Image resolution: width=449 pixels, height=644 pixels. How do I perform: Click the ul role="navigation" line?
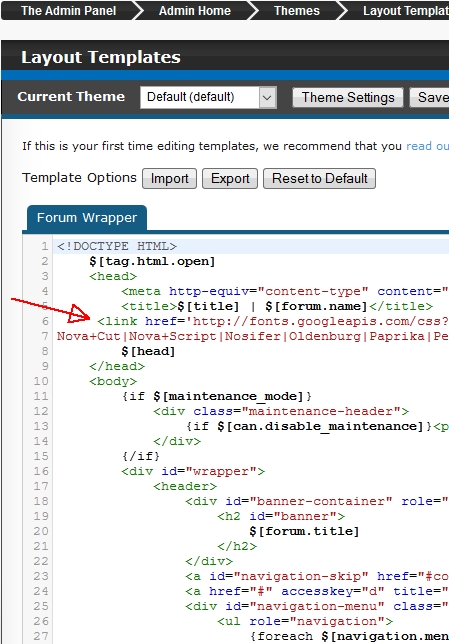click(305, 621)
